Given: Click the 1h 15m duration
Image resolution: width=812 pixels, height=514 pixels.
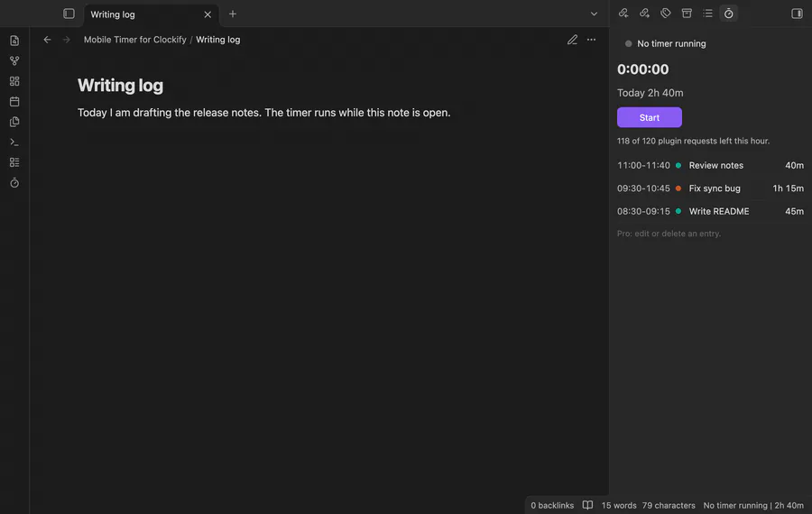Looking at the screenshot, I should [x=789, y=188].
